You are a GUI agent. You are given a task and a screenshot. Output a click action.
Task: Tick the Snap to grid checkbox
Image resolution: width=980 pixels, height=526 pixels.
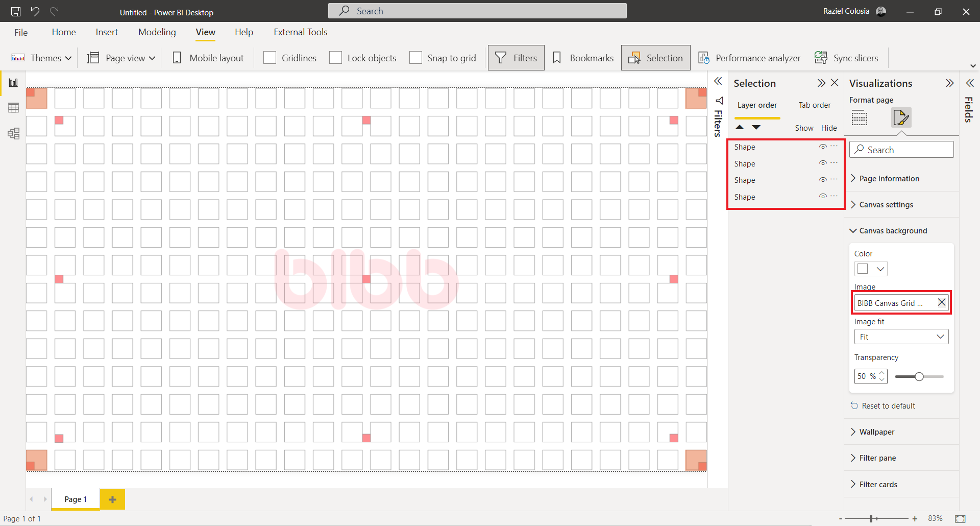415,58
